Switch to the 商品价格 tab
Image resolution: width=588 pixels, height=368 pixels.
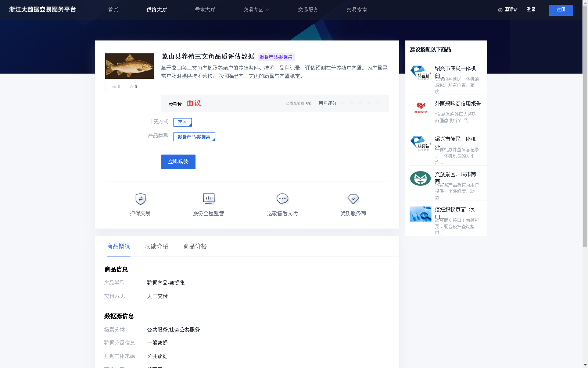point(195,246)
